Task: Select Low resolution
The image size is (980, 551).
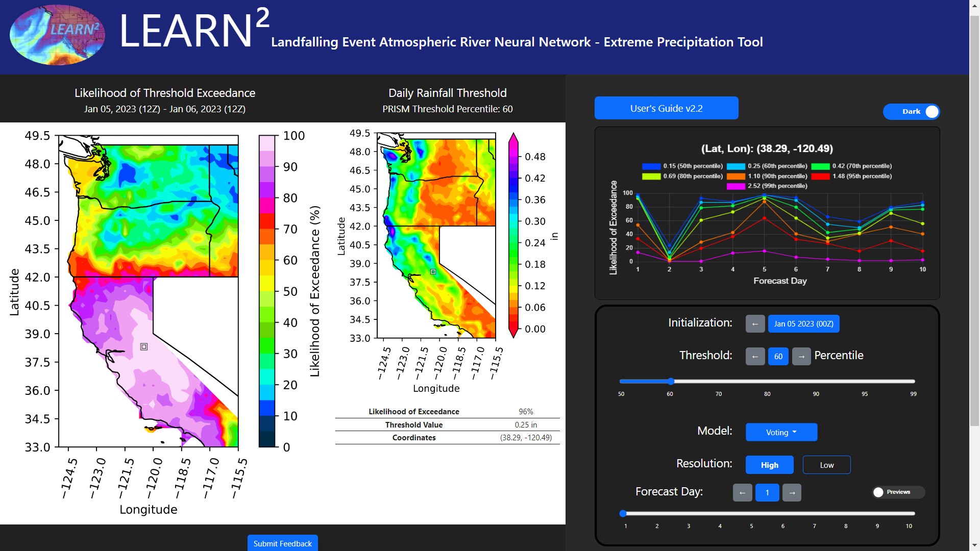Action: point(827,465)
